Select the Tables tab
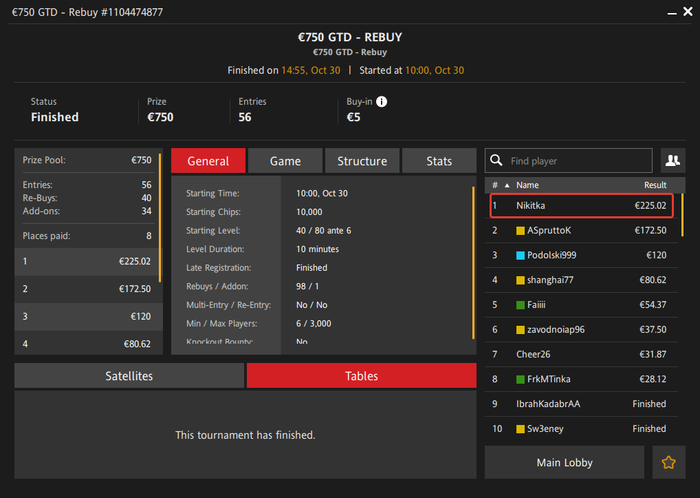The width and height of the screenshot is (700, 498). tap(362, 376)
